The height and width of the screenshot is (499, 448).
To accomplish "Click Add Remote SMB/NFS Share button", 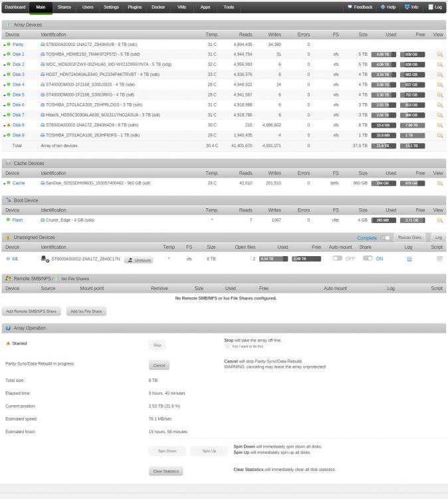I will (31, 311).
